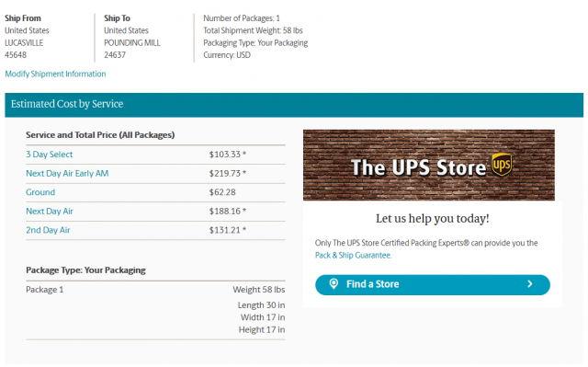Select the Ground shipping service
The width and height of the screenshot is (588, 367).
click(40, 192)
